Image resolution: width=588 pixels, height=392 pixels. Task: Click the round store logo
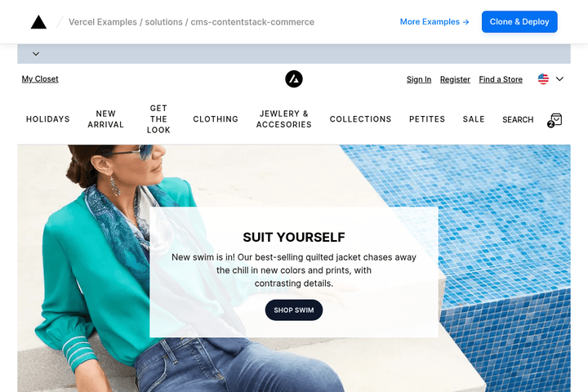tap(294, 79)
